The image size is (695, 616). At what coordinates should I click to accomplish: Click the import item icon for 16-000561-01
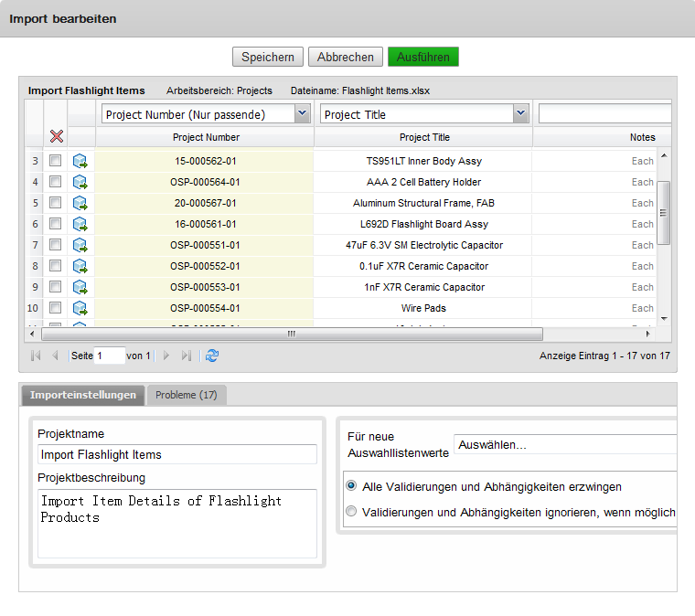[80, 224]
